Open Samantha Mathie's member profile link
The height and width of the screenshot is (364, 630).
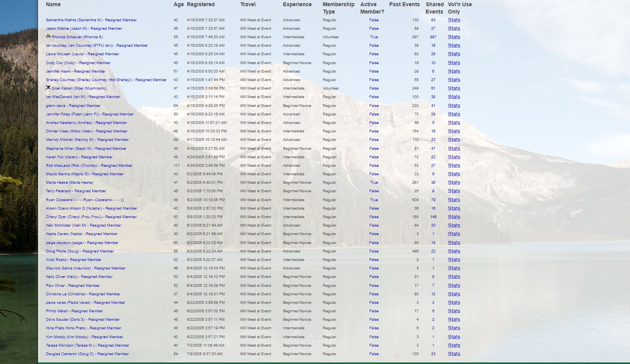(91, 20)
